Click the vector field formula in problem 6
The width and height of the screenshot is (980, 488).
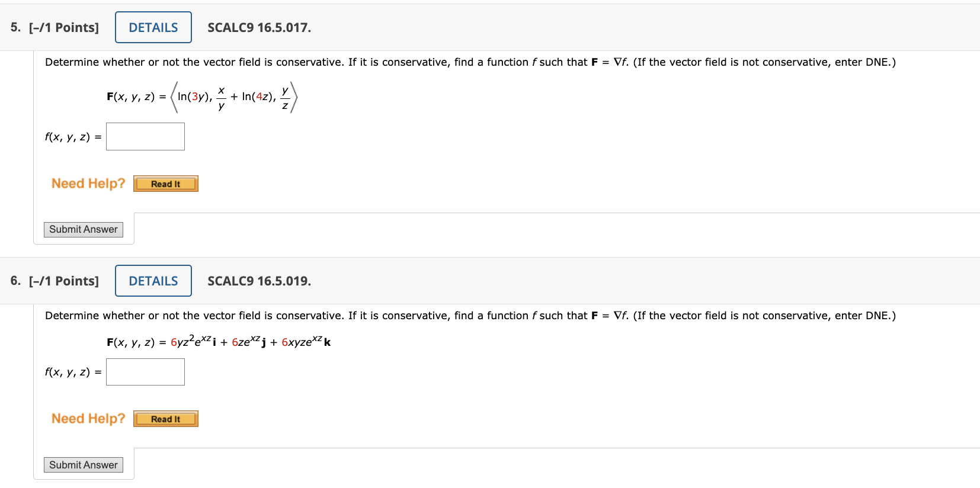click(x=219, y=342)
